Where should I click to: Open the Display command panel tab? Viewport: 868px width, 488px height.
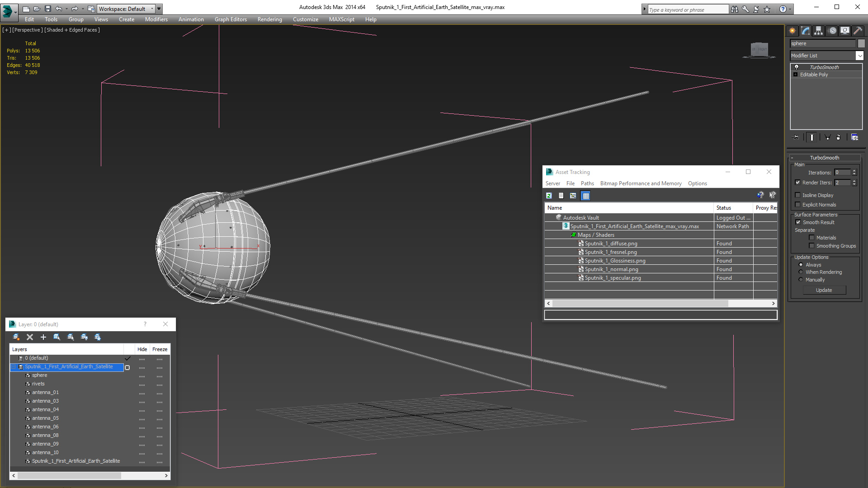(844, 31)
